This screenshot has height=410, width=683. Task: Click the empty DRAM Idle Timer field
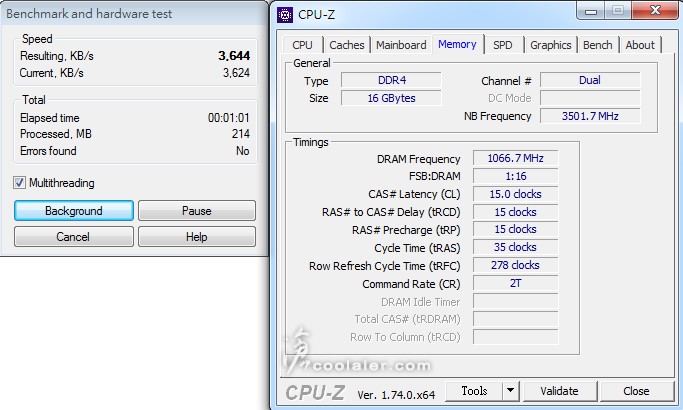coord(515,301)
